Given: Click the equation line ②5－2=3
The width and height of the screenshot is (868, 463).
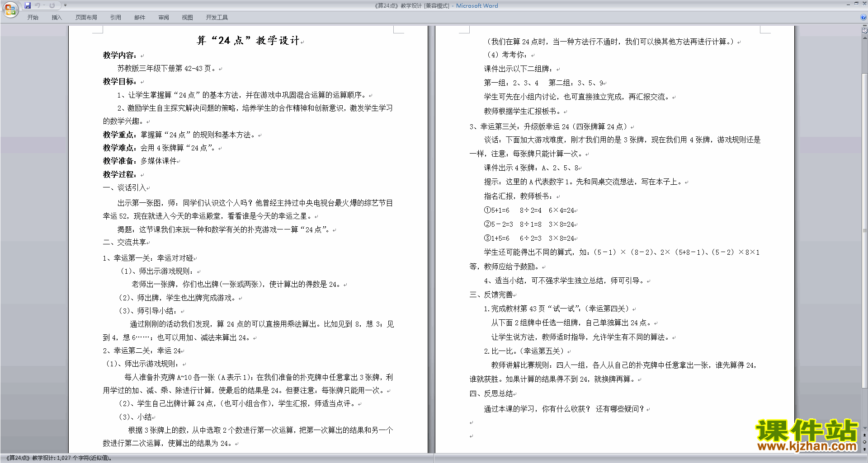Looking at the screenshot, I should (x=529, y=224).
